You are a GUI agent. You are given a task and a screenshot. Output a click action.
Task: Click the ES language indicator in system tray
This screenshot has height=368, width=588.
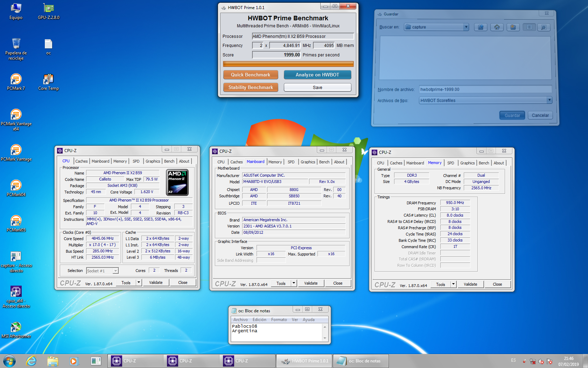(513, 360)
